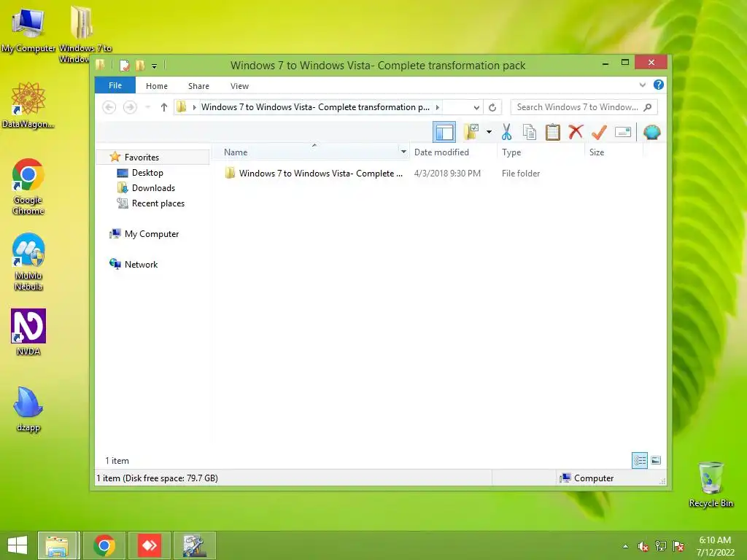The image size is (747, 560).
Task: Open My Computer desktop icon
Action: click(x=28, y=30)
